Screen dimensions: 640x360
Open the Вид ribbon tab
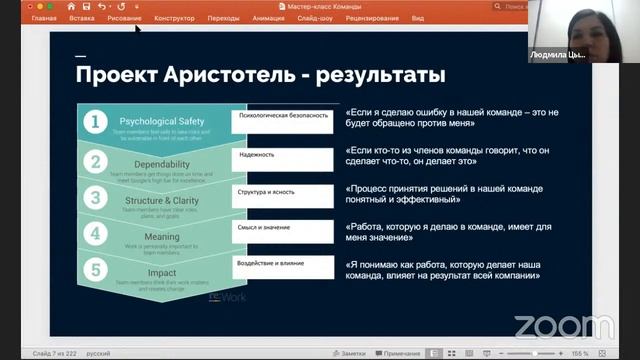point(418,18)
